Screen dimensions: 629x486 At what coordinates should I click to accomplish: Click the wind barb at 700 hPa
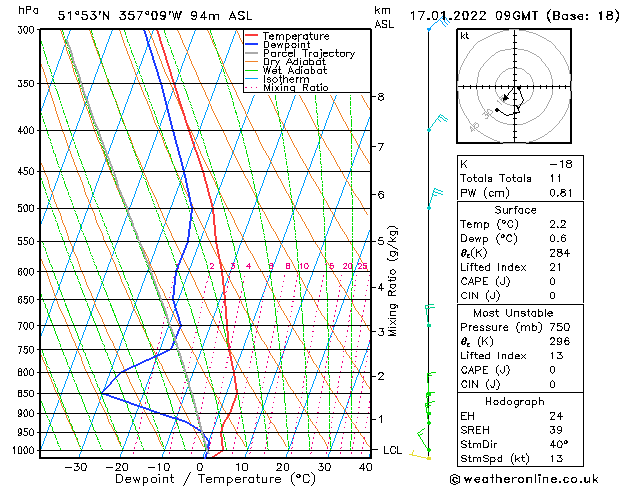pyautogui.click(x=430, y=316)
